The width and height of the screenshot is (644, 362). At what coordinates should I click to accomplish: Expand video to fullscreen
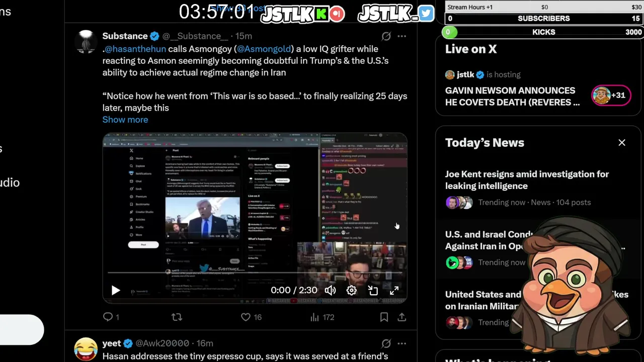tap(394, 291)
